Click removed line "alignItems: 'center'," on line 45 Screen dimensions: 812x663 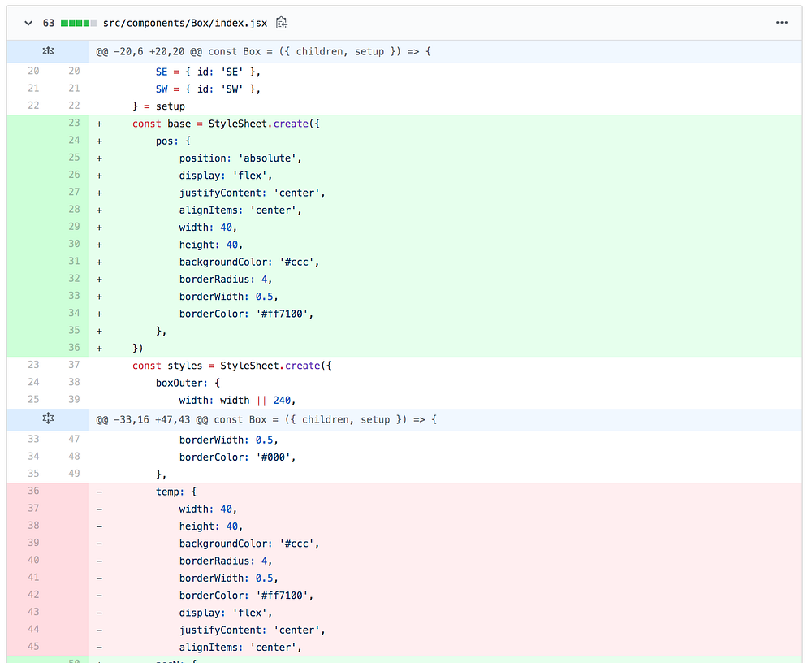240,648
